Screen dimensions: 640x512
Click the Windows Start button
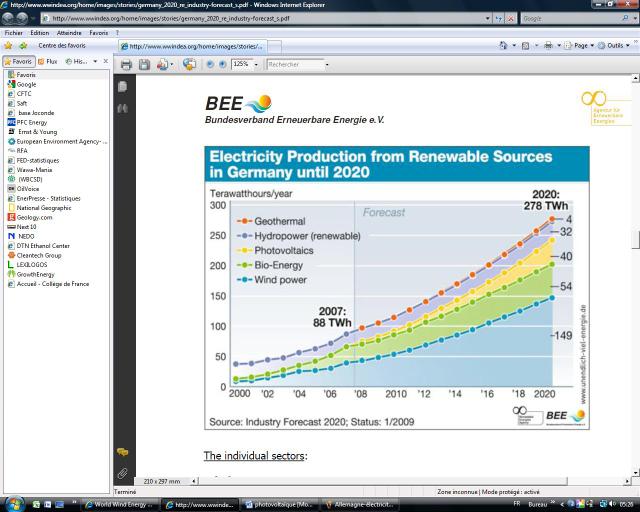click(14, 503)
